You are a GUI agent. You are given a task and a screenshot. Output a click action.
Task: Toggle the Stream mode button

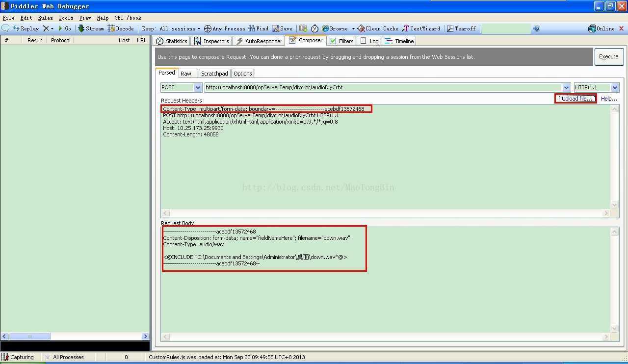[x=91, y=28]
